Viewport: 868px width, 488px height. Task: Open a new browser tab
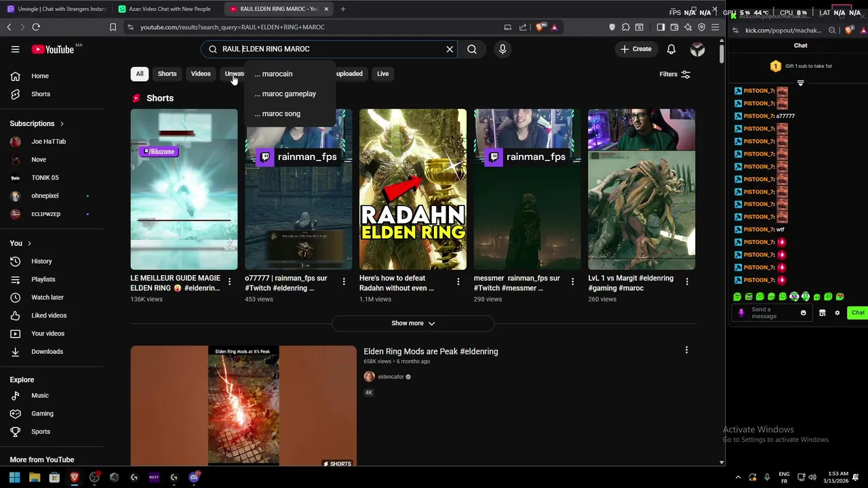[343, 9]
